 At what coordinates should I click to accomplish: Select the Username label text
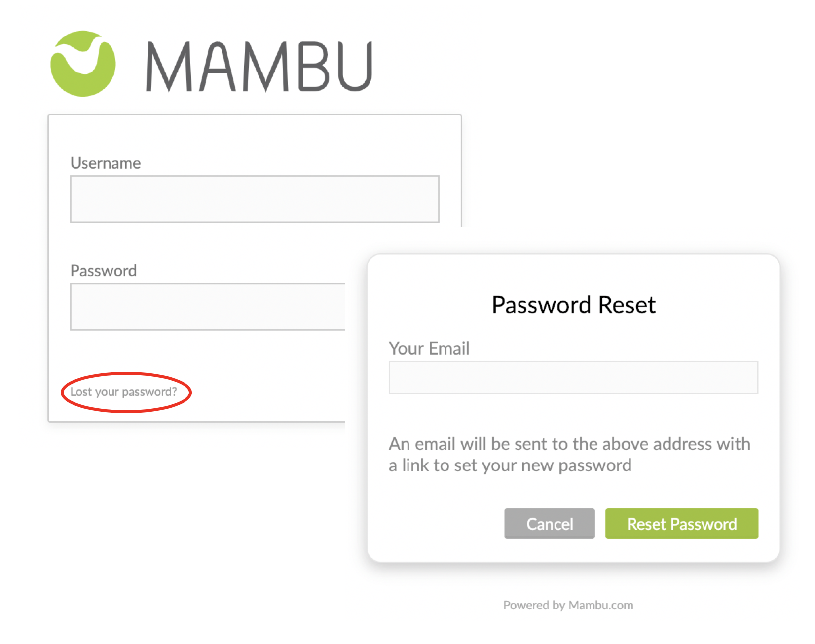pyautogui.click(x=105, y=162)
